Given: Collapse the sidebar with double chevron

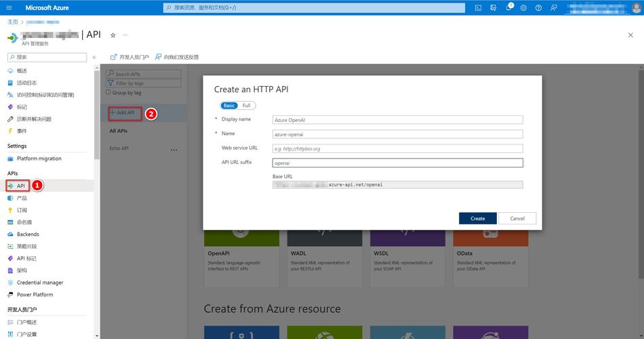Looking at the screenshot, I should pos(94,57).
